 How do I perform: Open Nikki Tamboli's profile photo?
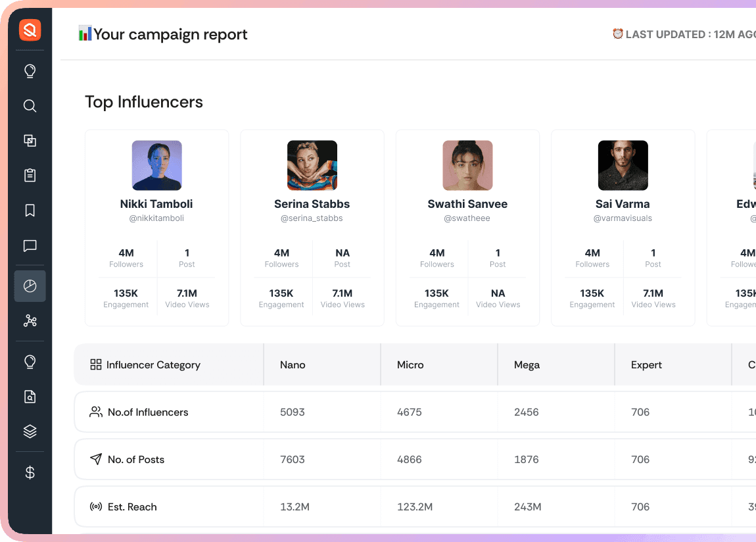point(156,166)
